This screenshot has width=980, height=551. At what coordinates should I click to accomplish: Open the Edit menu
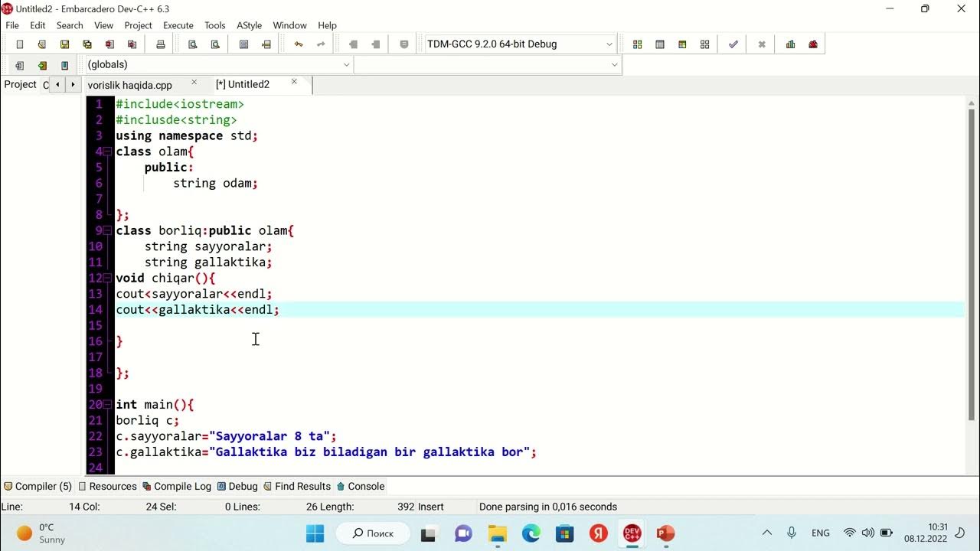coord(38,25)
